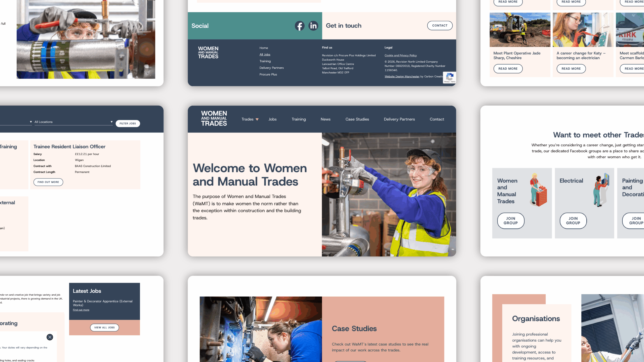Click the Trainee Resident Liaison Officer title

pos(69,147)
